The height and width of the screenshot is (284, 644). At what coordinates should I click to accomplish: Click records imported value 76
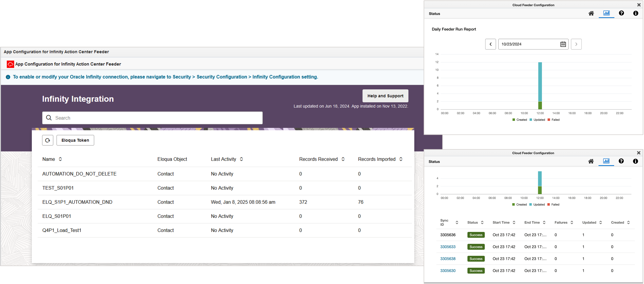click(360, 202)
